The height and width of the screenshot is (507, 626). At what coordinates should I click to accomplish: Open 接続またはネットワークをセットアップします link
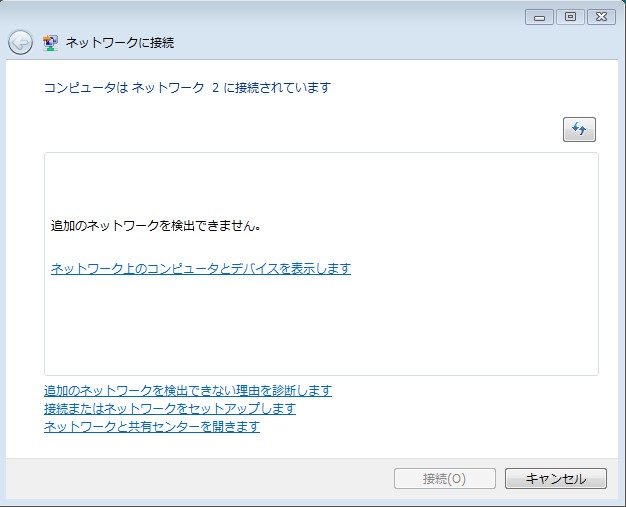click(x=169, y=408)
